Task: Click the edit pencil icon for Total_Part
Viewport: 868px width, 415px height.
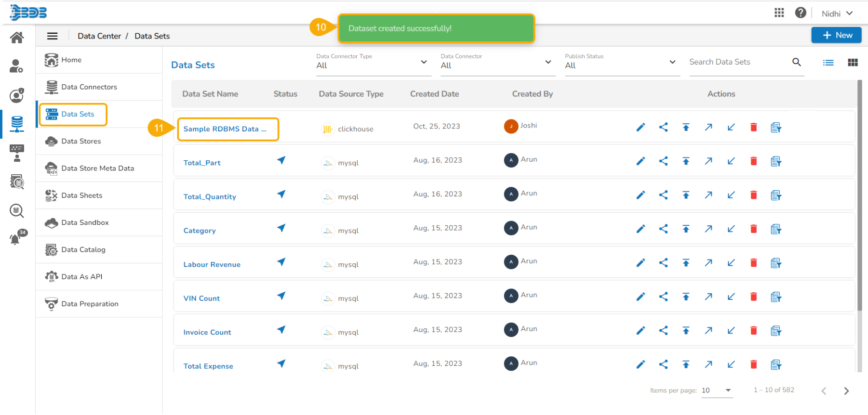Action: click(640, 161)
